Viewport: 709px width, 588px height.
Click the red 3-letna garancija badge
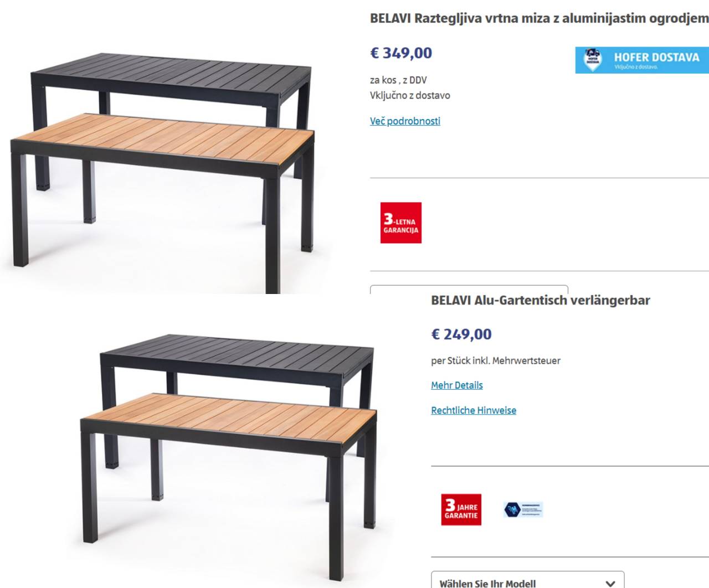click(401, 223)
